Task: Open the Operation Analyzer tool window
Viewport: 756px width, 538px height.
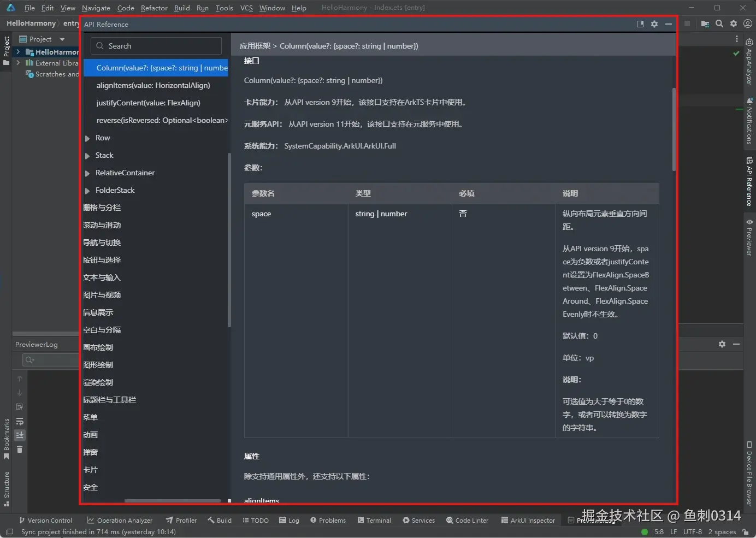Action: (120, 521)
